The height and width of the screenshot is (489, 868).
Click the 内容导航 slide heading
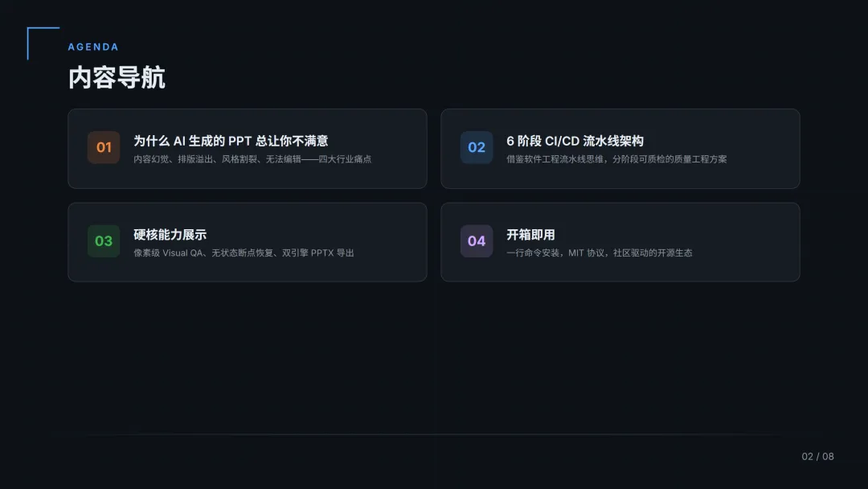(117, 78)
